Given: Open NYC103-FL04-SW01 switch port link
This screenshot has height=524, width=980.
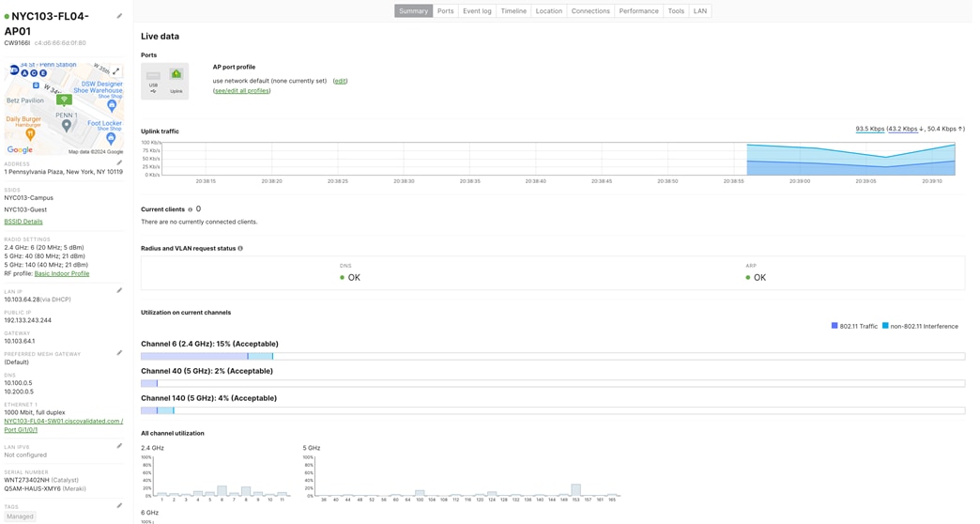Looking at the screenshot, I should click(63, 425).
